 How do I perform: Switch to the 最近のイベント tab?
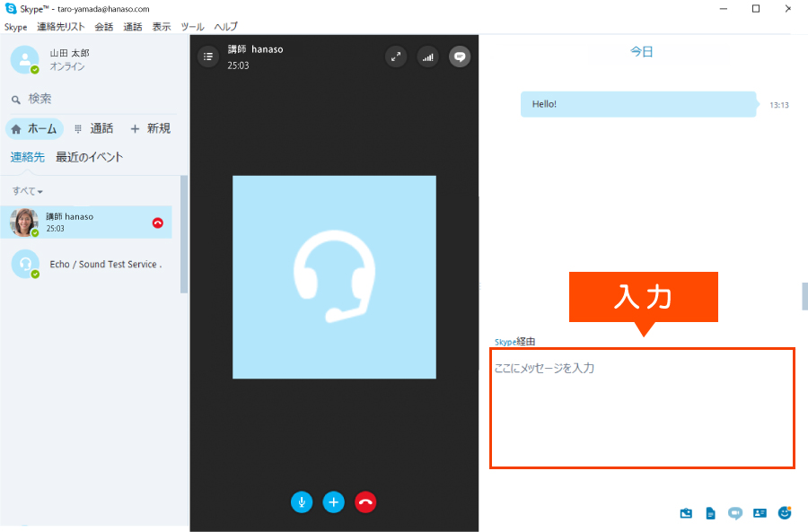point(90,157)
